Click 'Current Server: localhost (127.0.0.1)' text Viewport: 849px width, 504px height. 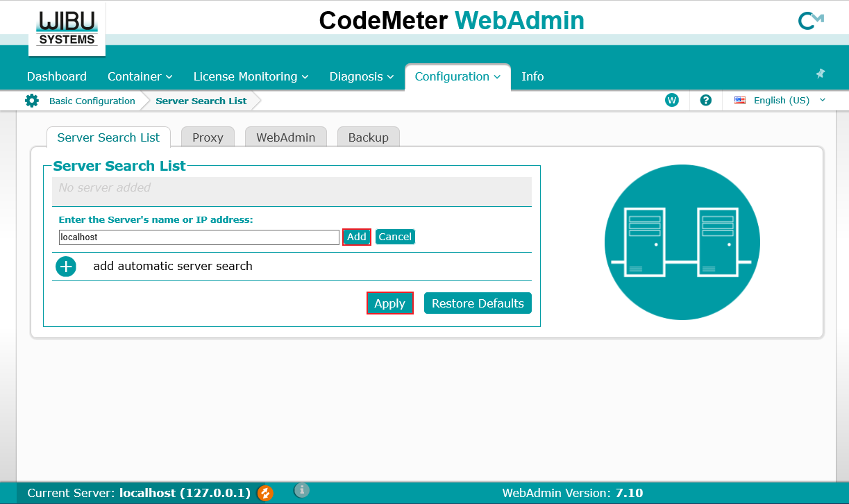click(139, 494)
